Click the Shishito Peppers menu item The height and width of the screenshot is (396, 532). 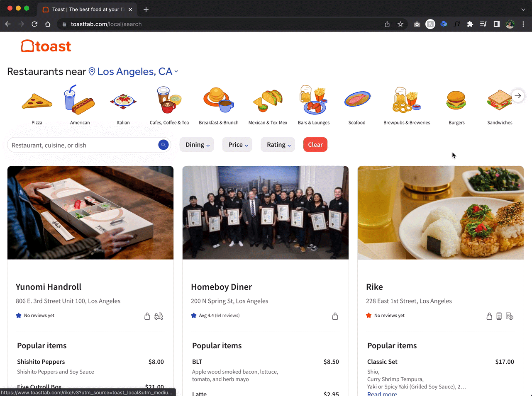coord(41,362)
